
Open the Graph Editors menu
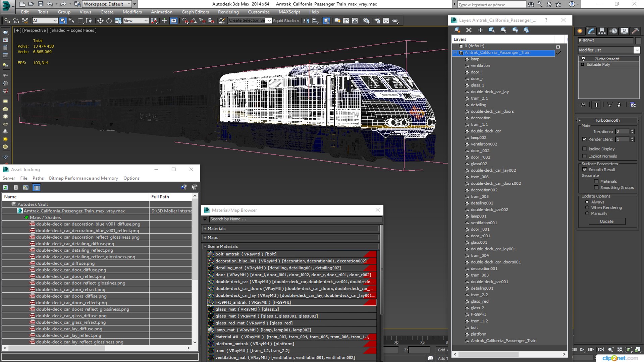195,12
